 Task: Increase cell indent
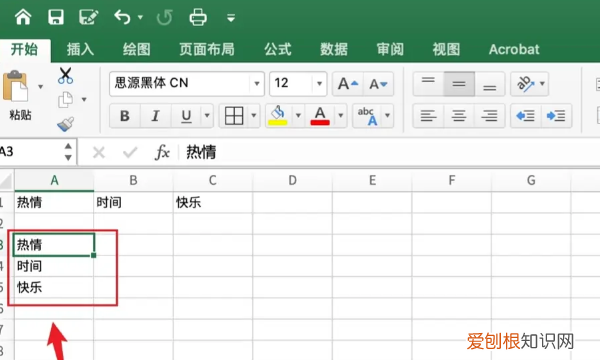pyautogui.click(x=556, y=116)
